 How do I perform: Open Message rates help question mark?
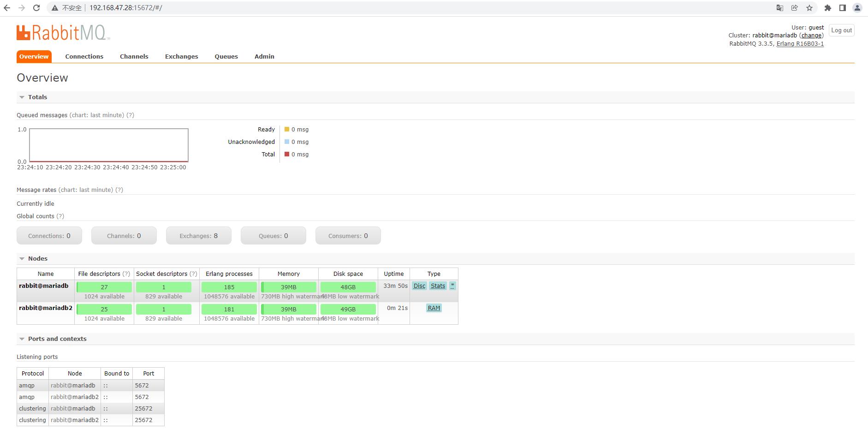(x=119, y=190)
